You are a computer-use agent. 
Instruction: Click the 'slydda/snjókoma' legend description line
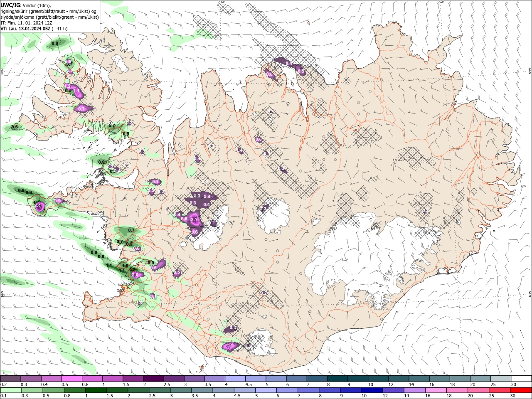click(x=49, y=17)
